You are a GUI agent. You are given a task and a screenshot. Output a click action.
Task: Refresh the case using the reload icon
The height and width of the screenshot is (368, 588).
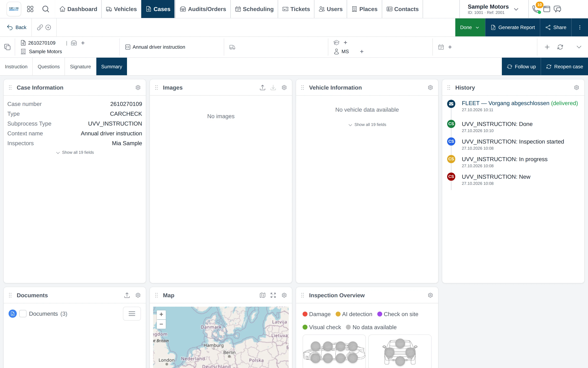click(x=560, y=47)
